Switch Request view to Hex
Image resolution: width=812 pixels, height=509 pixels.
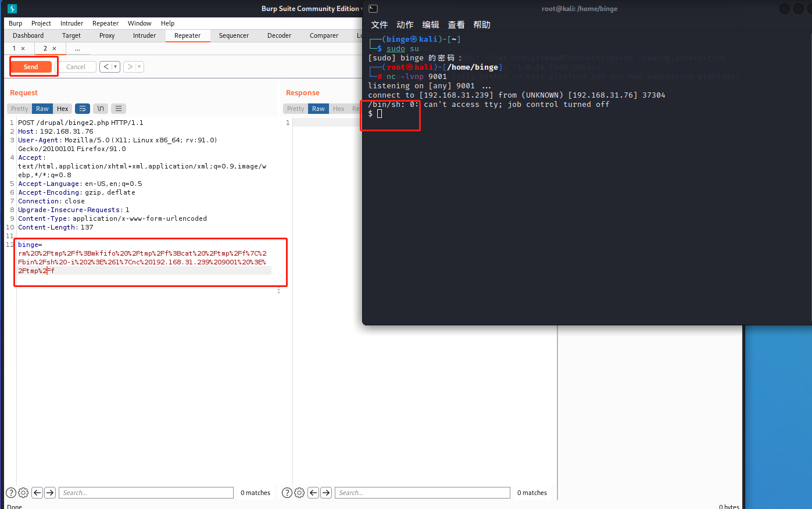[x=63, y=109]
